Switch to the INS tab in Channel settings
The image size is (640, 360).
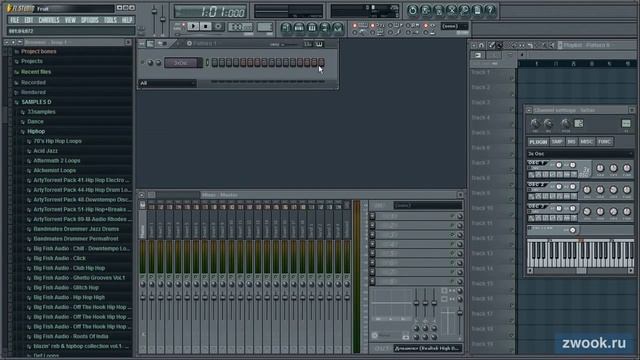(x=571, y=142)
